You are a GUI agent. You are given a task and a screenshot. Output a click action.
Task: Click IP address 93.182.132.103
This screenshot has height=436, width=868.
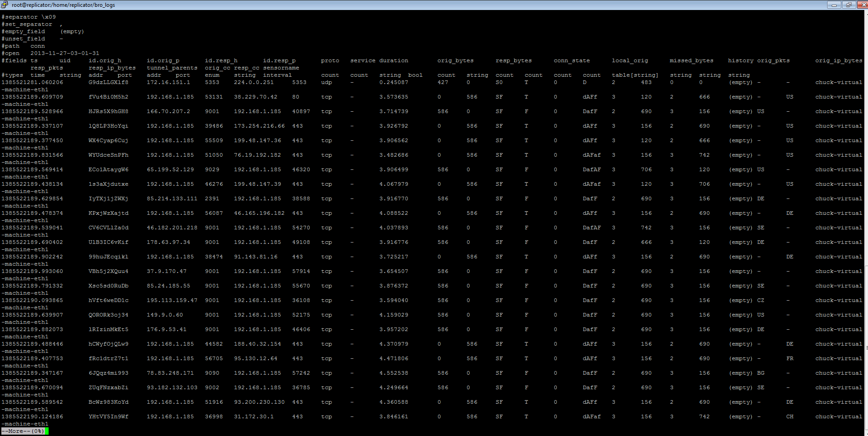(x=172, y=388)
